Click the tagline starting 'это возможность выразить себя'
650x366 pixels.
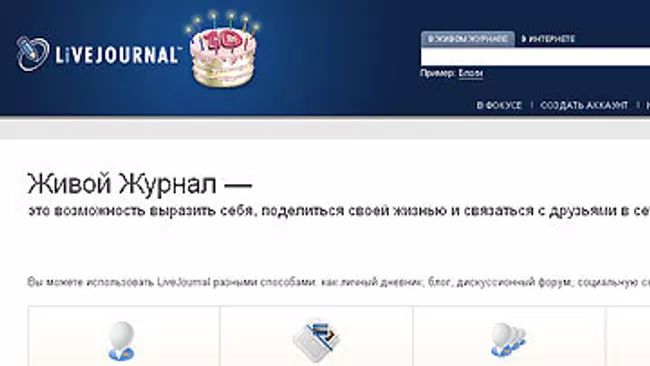[x=339, y=211]
